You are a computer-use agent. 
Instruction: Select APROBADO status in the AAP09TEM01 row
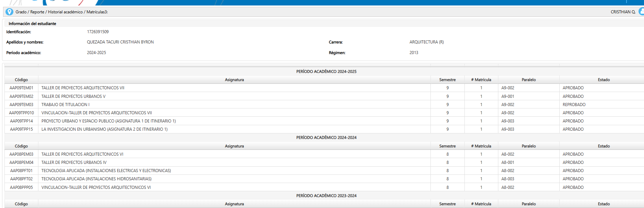click(573, 88)
